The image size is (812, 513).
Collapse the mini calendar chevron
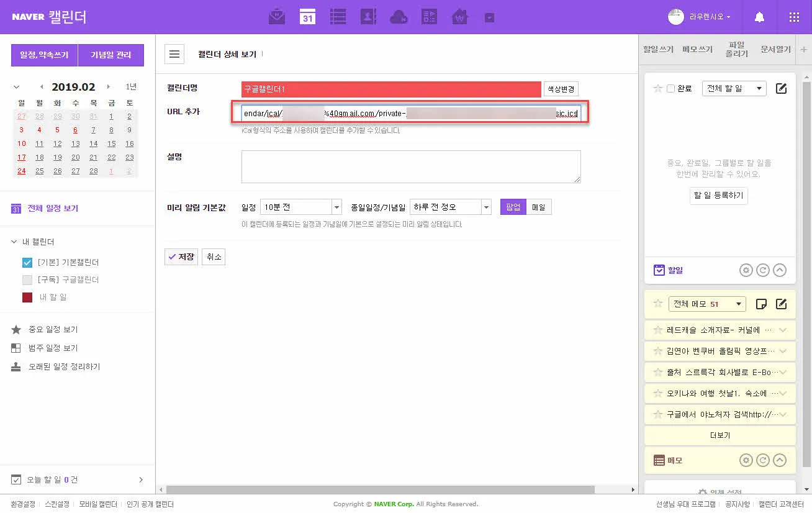coord(16,87)
